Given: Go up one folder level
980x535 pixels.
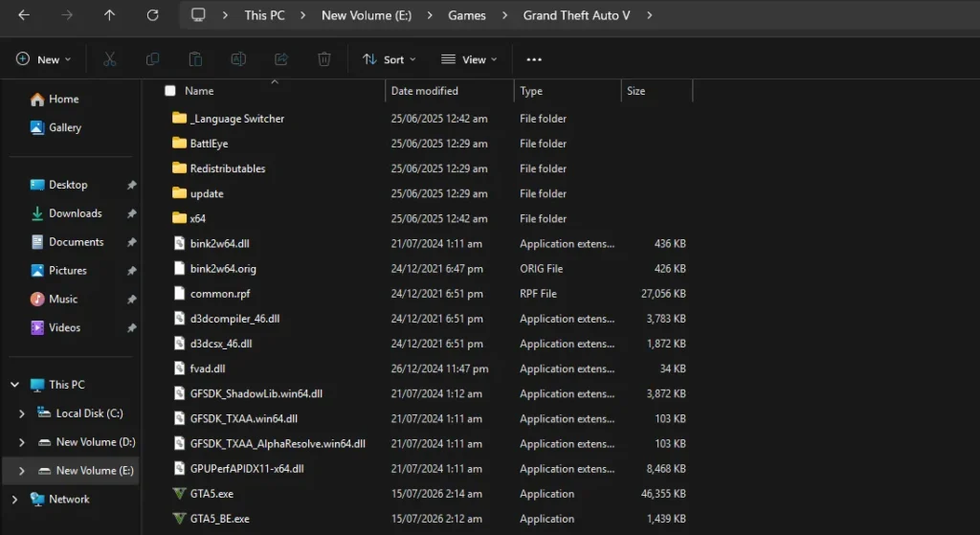Looking at the screenshot, I should 109,15.
